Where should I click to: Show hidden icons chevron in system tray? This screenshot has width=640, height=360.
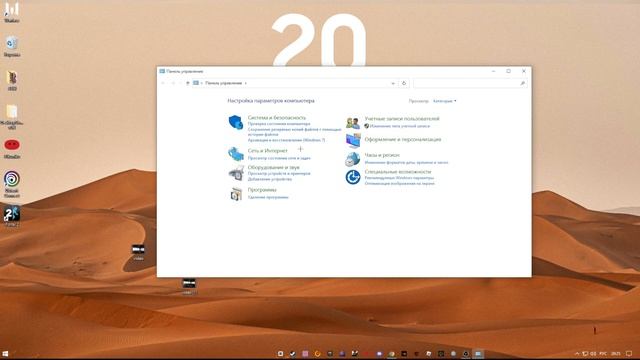click(x=577, y=353)
